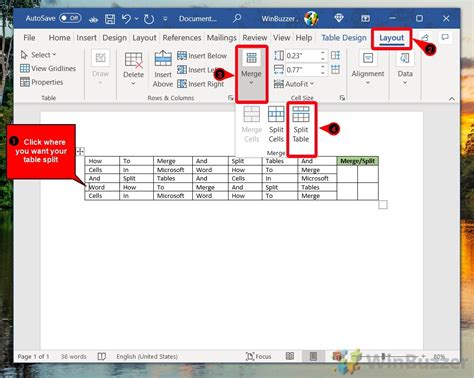Switch to the References tab
Viewport: 474px width, 378px height.
(x=182, y=38)
